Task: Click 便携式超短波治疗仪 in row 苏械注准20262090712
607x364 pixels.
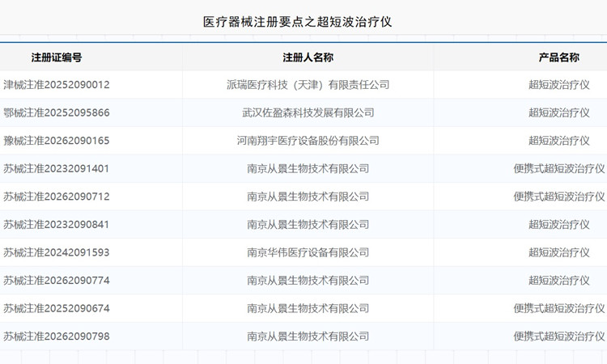Action: [x=559, y=197]
